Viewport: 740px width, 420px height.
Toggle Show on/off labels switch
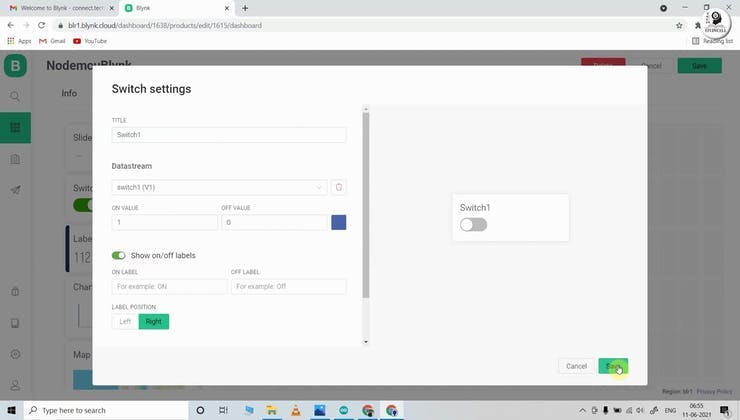[118, 255]
